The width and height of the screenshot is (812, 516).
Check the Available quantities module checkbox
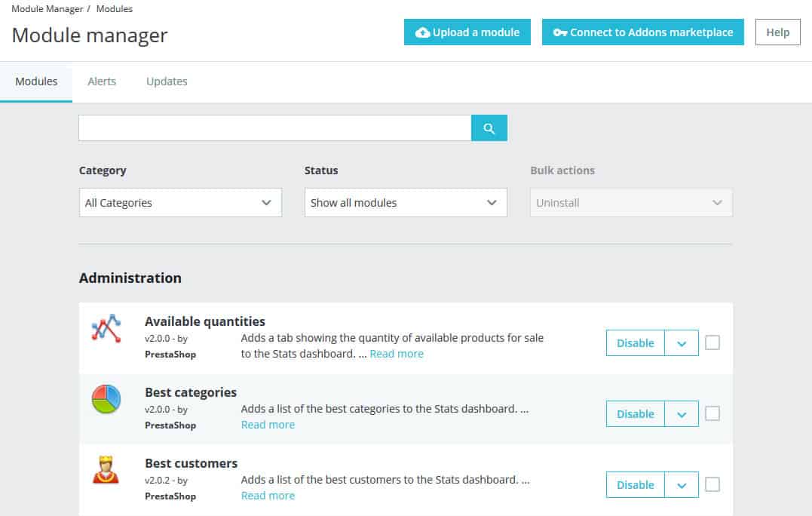click(x=712, y=342)
